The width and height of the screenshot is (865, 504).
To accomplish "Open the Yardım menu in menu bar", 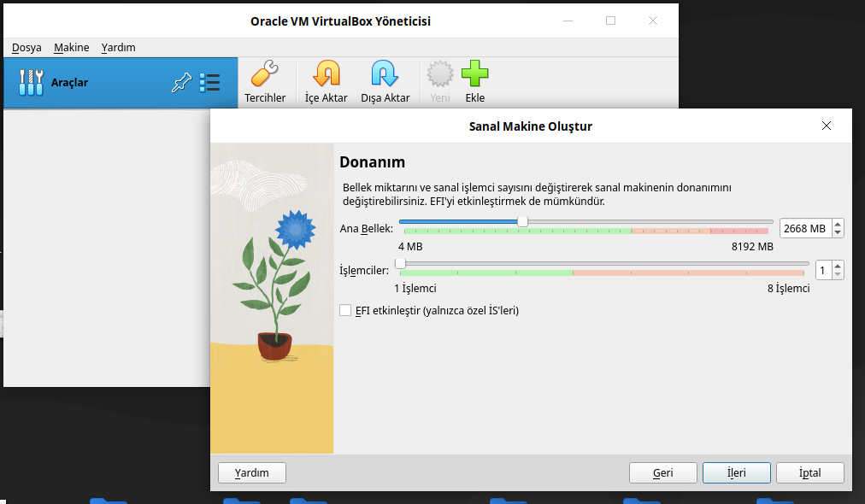I will coord(118,48).
